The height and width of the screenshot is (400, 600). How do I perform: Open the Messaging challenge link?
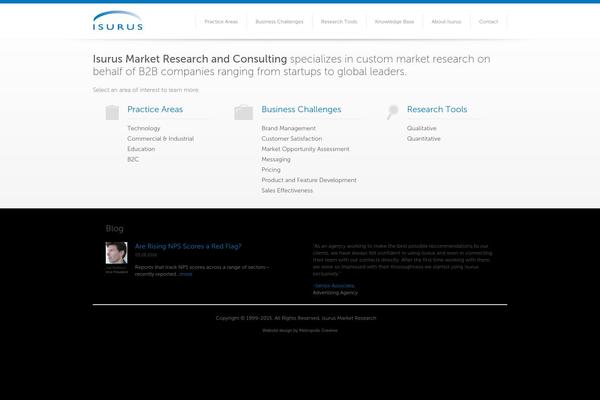pos(276,159)
